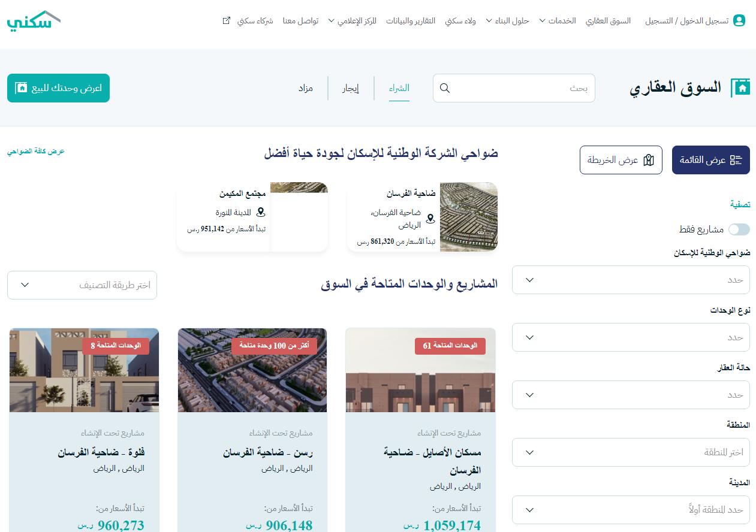
Task: Select the مزاد tab
Action: (306, 88)
